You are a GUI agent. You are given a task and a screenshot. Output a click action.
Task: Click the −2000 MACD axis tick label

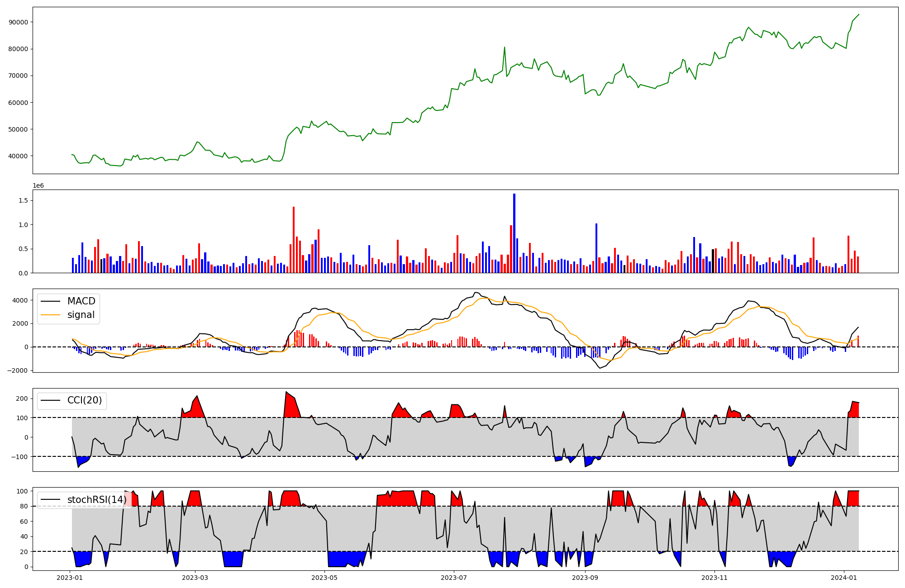coord(17,370)
